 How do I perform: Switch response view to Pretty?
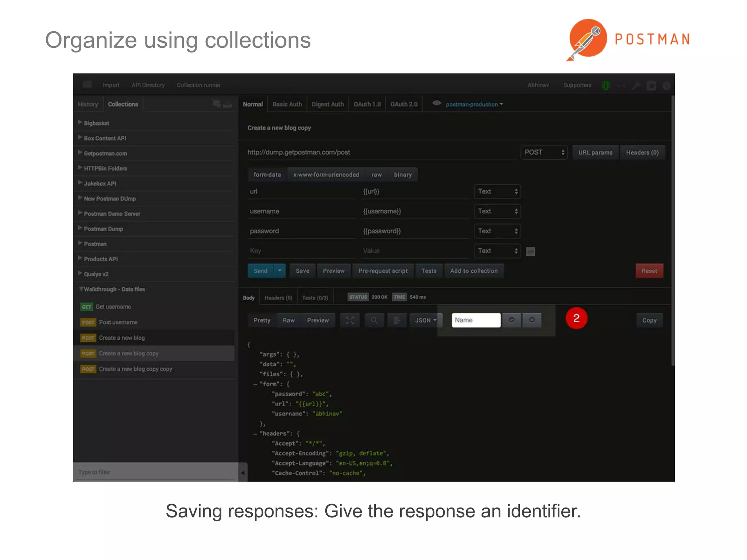point(262,320)
